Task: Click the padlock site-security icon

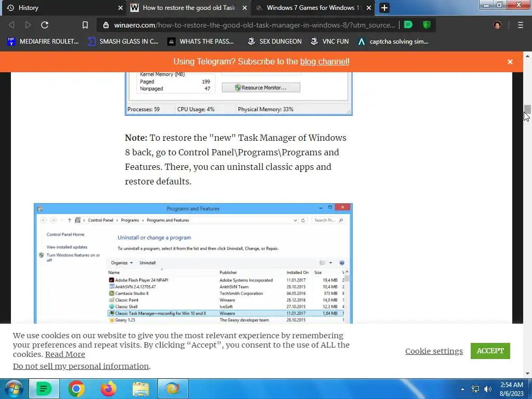Action: (x=106, y=25)
